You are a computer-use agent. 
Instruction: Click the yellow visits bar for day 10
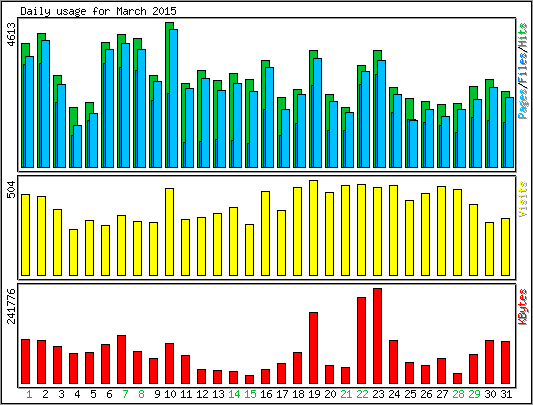[x=170, y=232]
